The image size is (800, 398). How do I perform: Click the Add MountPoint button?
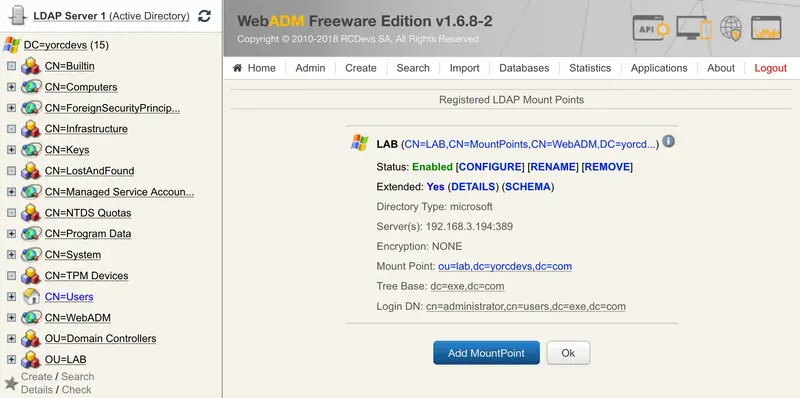pyautogui.click(x=486, y=353)
